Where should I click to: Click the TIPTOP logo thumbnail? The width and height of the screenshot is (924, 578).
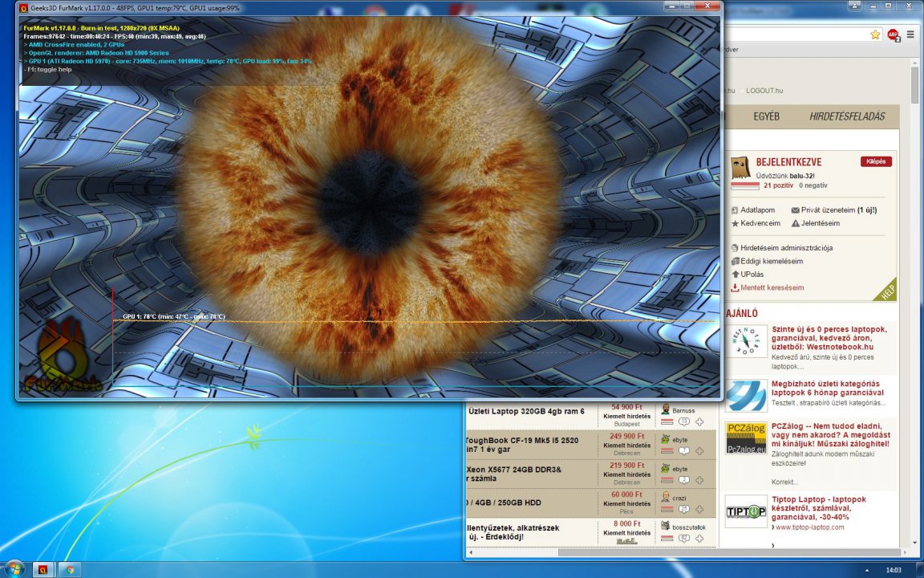(746, 511)
